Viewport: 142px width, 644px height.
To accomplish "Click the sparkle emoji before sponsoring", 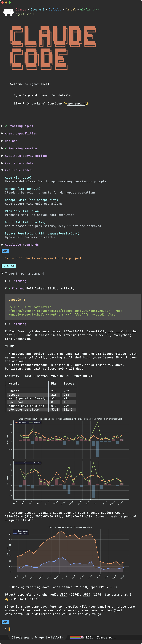I will tap(66, 103).
